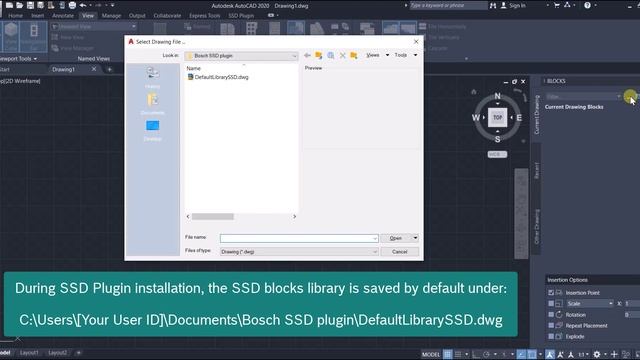This screenshot has width=640, height=360.
Task: Open the named view dropdown in the ribbon
Action: (133, 27)
